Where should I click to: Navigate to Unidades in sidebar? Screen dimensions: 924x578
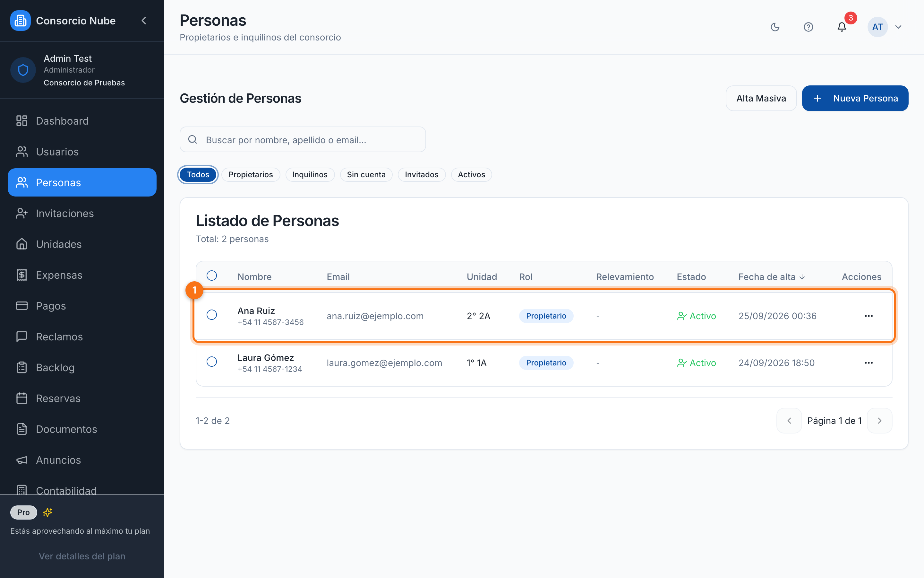82,244
